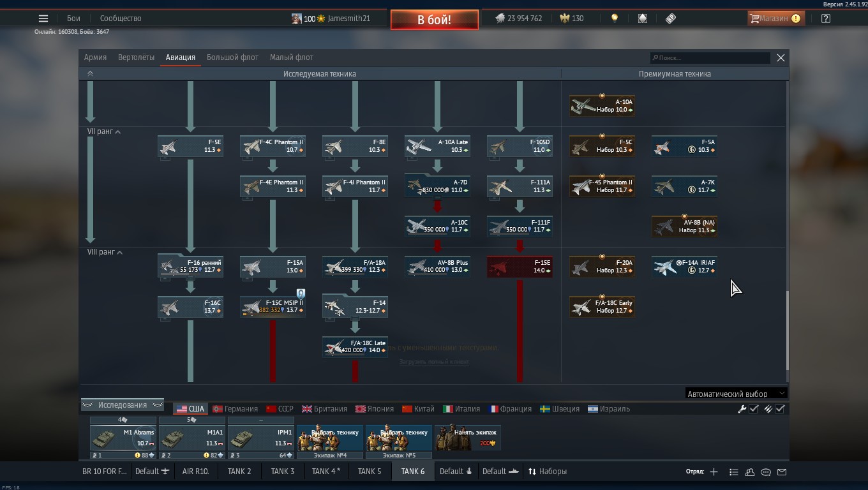Open the Бои menu
This screenshot has height=490, width=868.
74,19
